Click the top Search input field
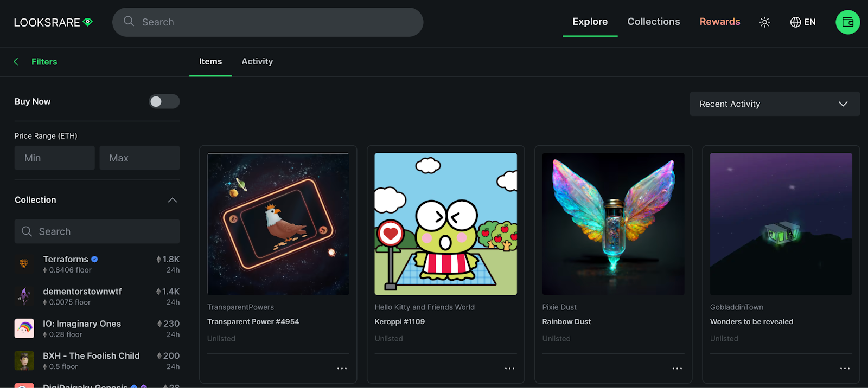The image size is (868, 388). [268, 22]
